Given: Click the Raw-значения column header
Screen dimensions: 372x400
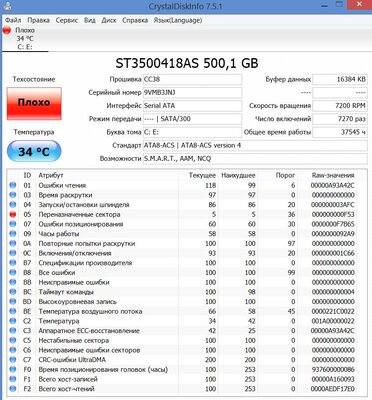Looking at the screenshot, I should pyautogui.click(x=333, y=175).
